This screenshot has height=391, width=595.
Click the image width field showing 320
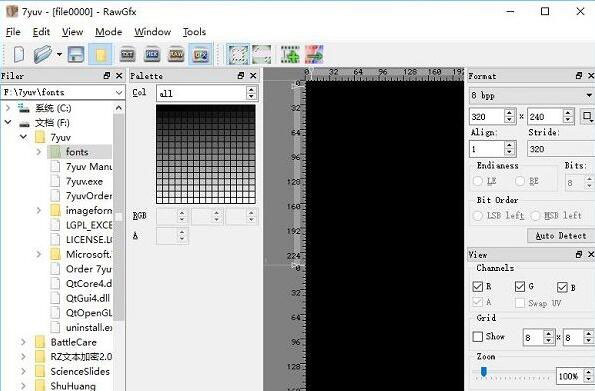click(487, 116)
